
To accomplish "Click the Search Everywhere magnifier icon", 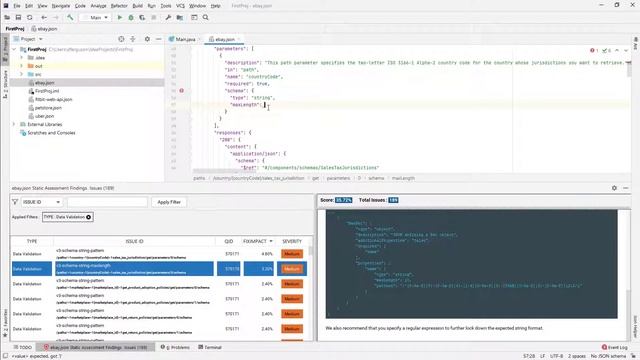I will pyautogui.click(x=206, y=18).
